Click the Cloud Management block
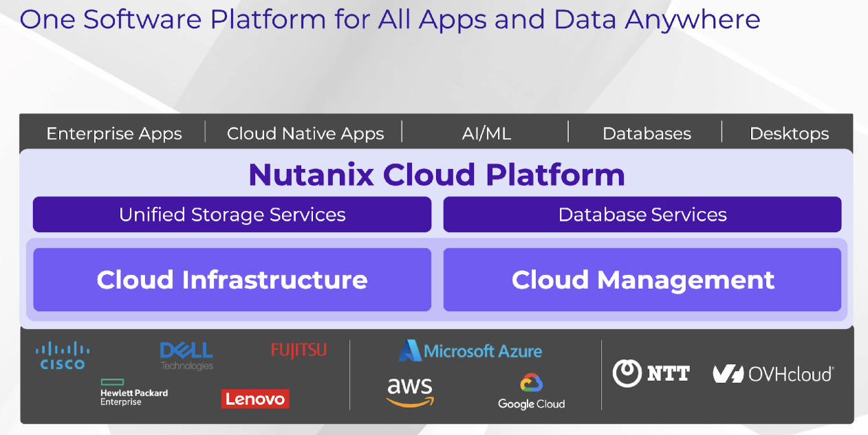The height and width of the screenshot is (435, 868). [642, 280]
